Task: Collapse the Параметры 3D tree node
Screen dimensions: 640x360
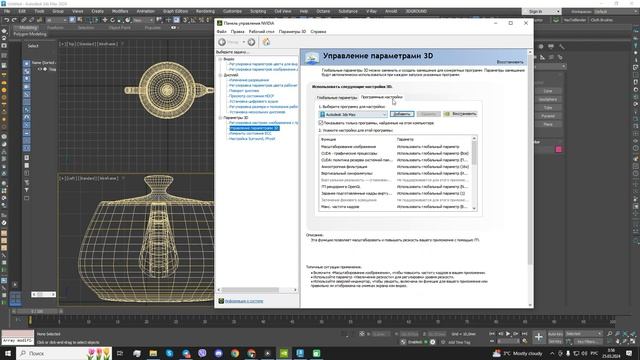Action: (x=220, y=118)
